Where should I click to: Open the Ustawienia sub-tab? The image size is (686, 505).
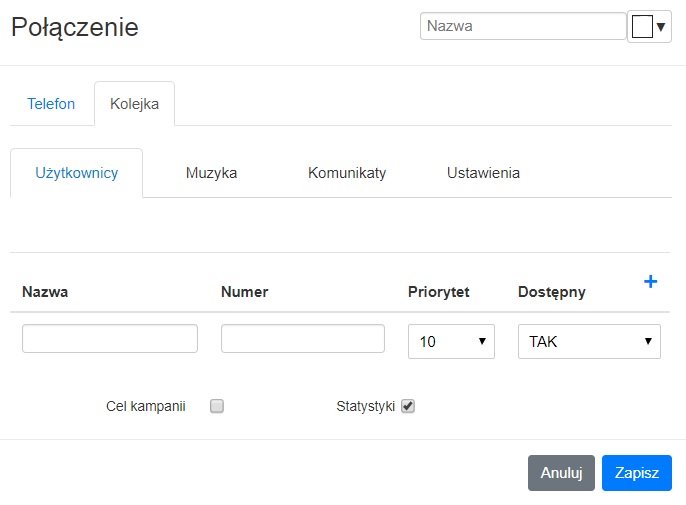tap(483, 173)
